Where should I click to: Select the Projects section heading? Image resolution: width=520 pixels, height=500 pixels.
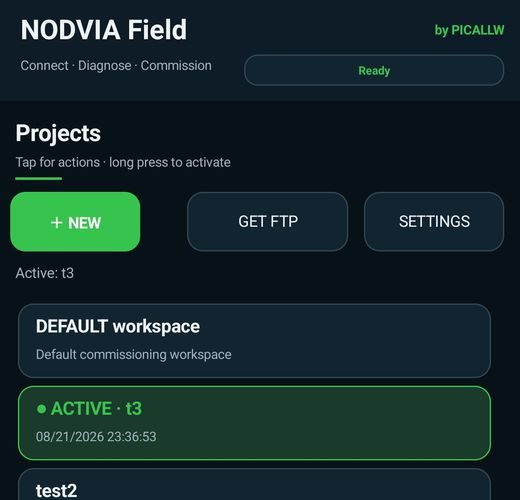coord(58,133)
